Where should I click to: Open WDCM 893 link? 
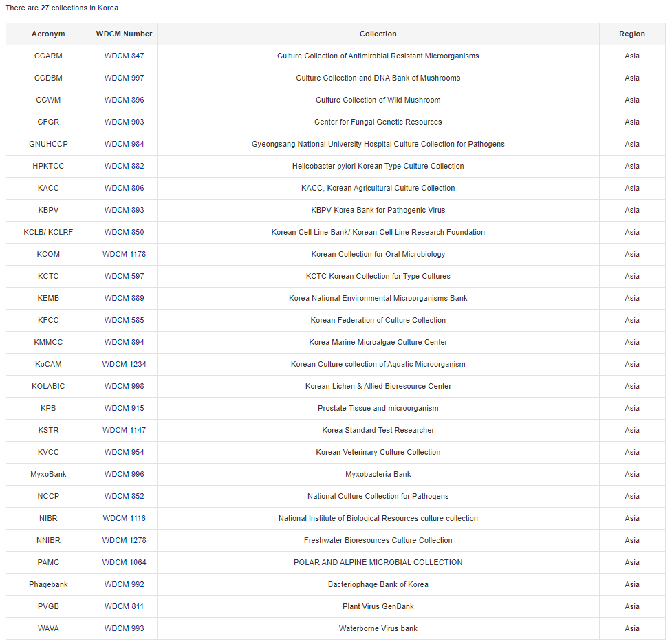click(x=124, y=210)
